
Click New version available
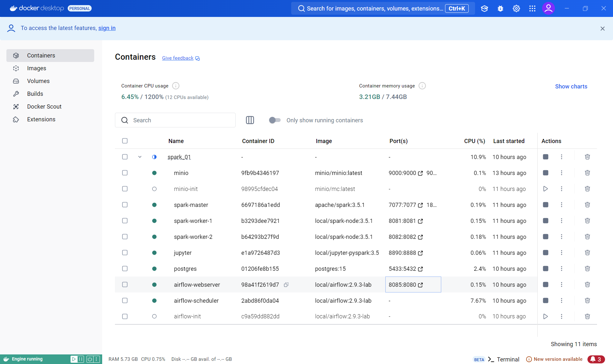554,359
